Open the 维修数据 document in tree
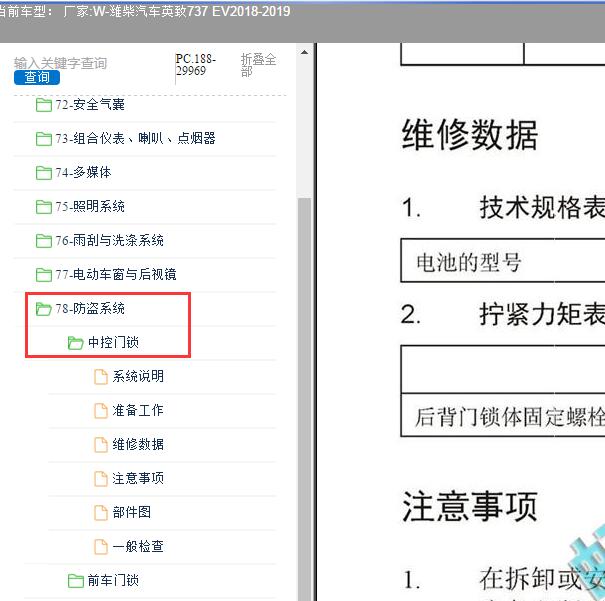This screenshot has height=601, width=605. (138, 444)
